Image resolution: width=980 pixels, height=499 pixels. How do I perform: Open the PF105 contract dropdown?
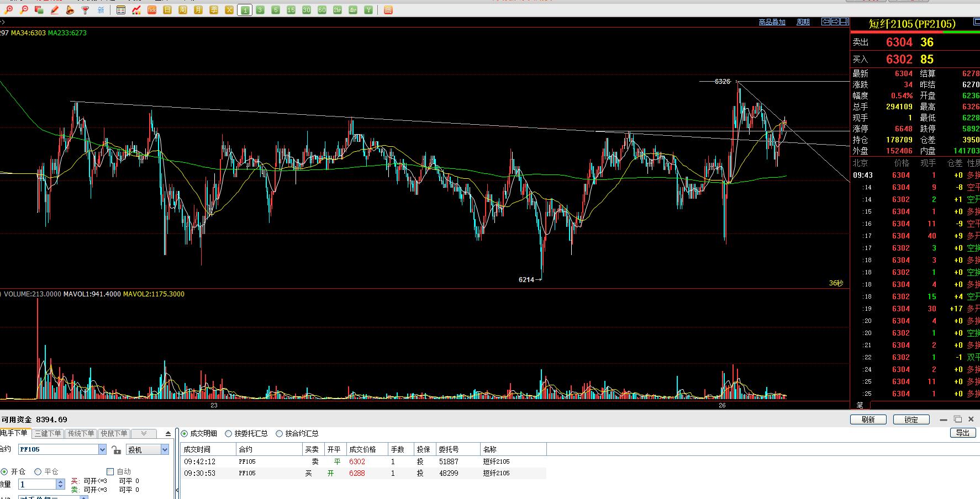click(x=102, y=450)
